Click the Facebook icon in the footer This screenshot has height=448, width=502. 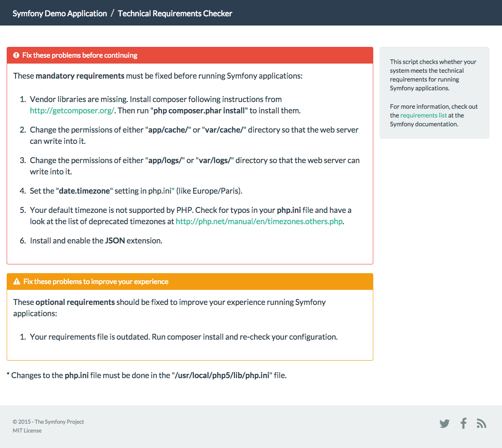(x=464, y=423)
